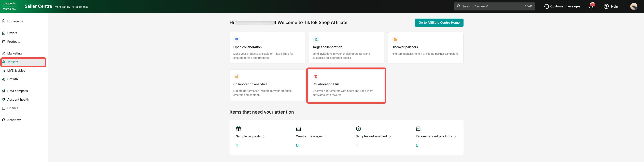Click the Collaboration Plus red icon
This screenshot has width=644, height=162.
pos(316,76)
